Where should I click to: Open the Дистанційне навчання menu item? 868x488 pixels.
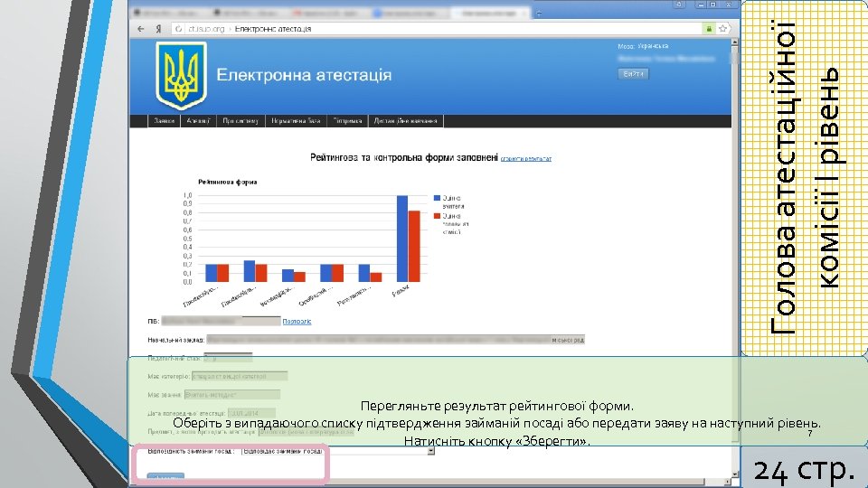point(406,120)
